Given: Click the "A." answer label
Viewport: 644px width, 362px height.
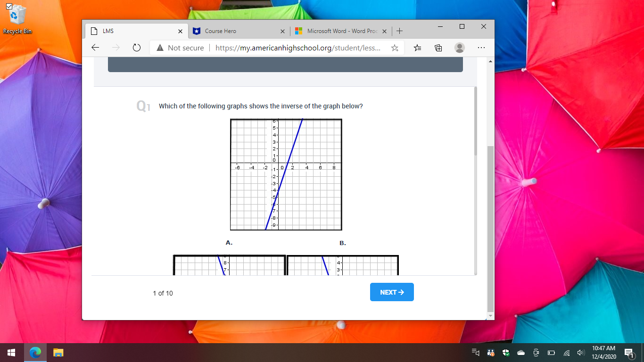Looking at the screenshot, I should [x=229, y=243].
